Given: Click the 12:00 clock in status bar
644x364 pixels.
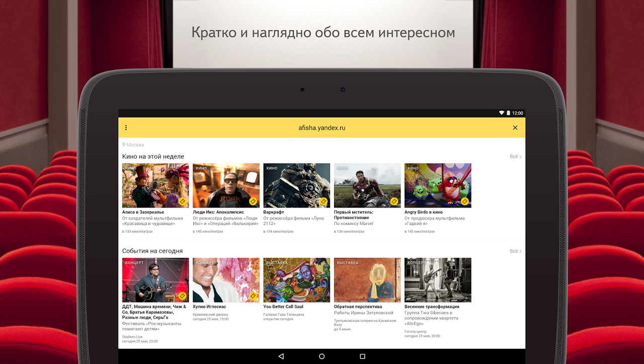Looking at the screenshot, I should tap(518, 113).
